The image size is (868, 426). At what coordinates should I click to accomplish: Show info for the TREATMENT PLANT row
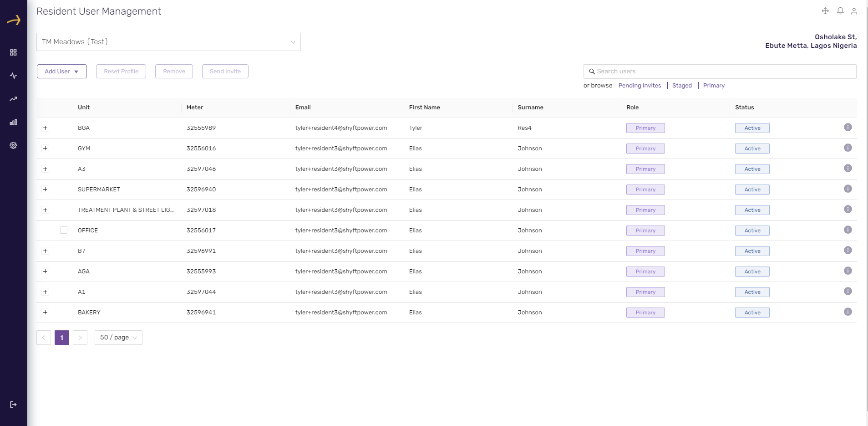point(848,209)
